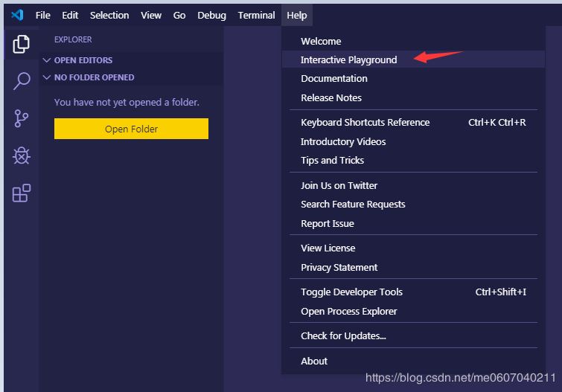Open the Terminal menu

256,15
